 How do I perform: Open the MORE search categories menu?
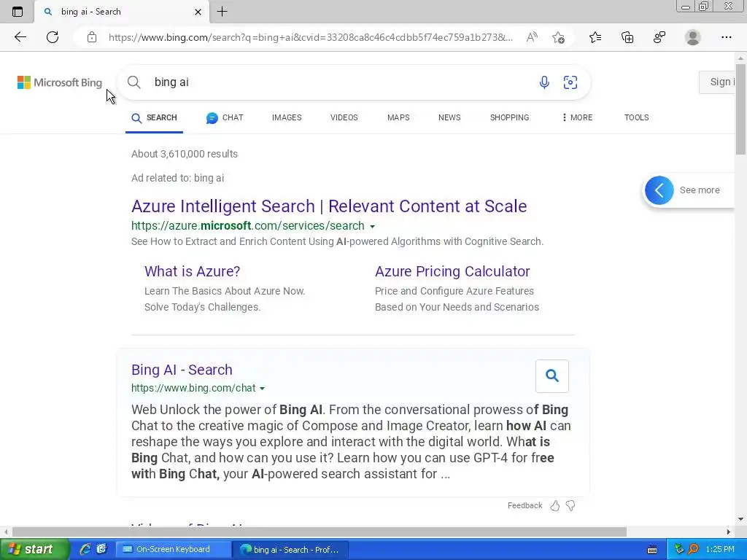(x=576, y=117)
